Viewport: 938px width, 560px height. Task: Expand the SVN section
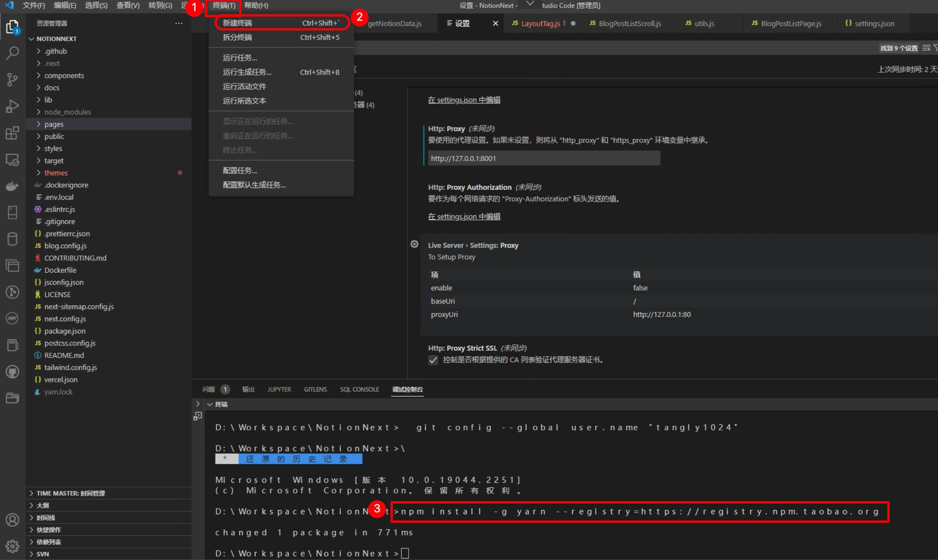pos(109,554)
